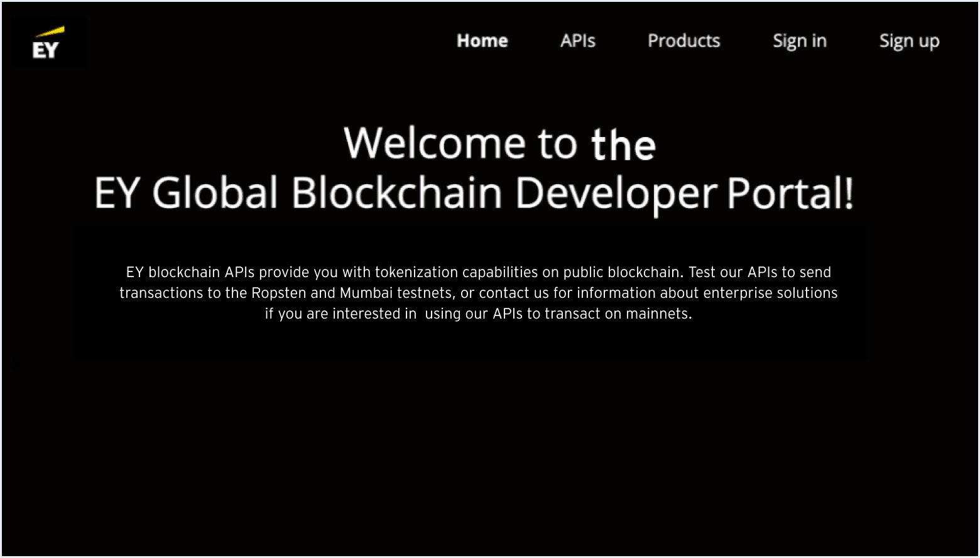This screenshot has height=558, width=980.
Task: Click the EY logo icon
Action: [x=48, y=42]
